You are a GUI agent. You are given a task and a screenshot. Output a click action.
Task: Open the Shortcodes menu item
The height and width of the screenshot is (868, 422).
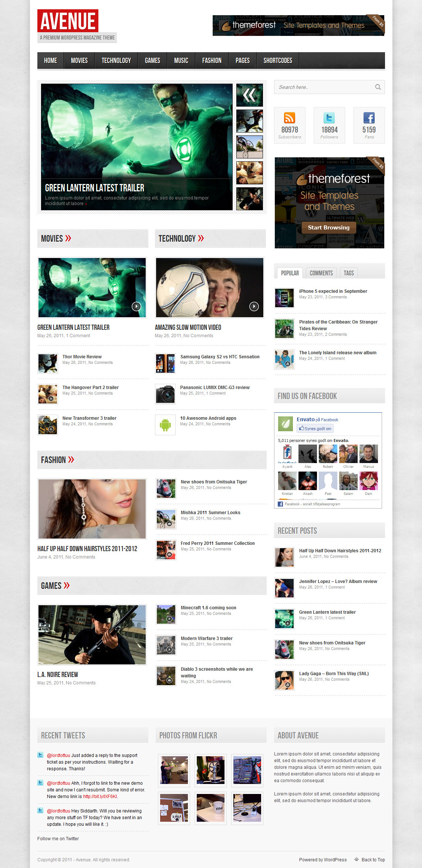(278, 60)
